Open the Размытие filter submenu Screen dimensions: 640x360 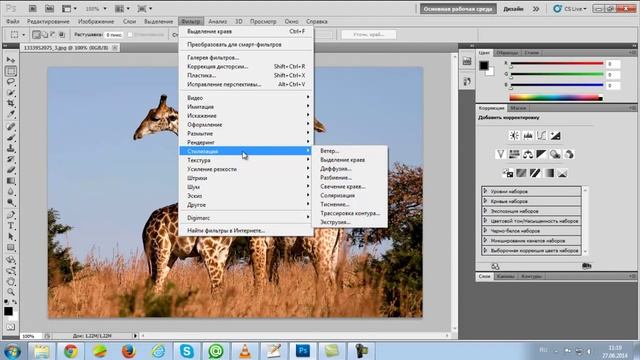click(x=246, y=133)
